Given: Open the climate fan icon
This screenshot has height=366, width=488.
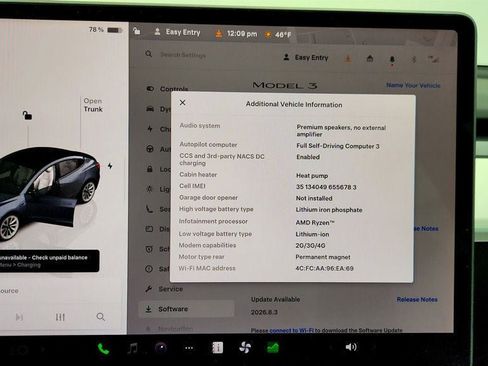Looking at the screenshot, I should click(x=245, y=348).
